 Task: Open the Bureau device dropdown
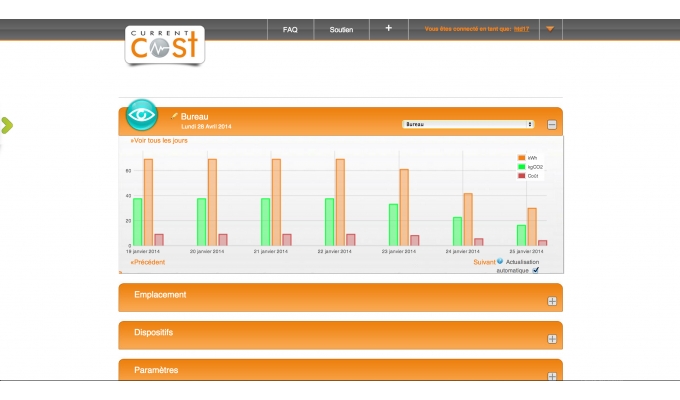tap(468, 125)
